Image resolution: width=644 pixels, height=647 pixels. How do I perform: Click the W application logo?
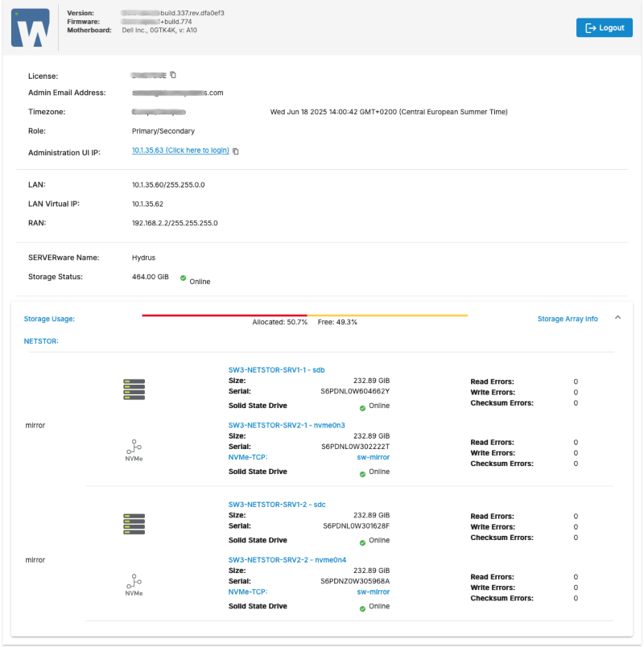click(x=30, y=27)
